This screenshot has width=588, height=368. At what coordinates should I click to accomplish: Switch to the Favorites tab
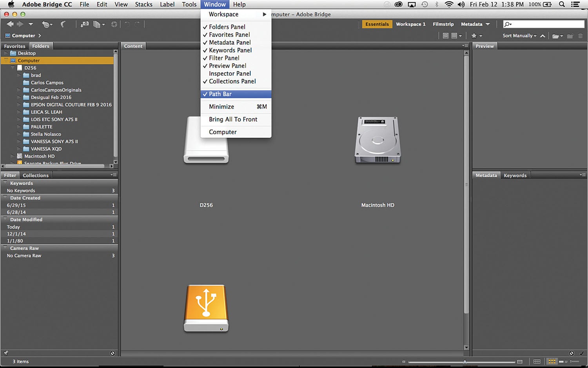pyautogui.click(x=14, y=46)
